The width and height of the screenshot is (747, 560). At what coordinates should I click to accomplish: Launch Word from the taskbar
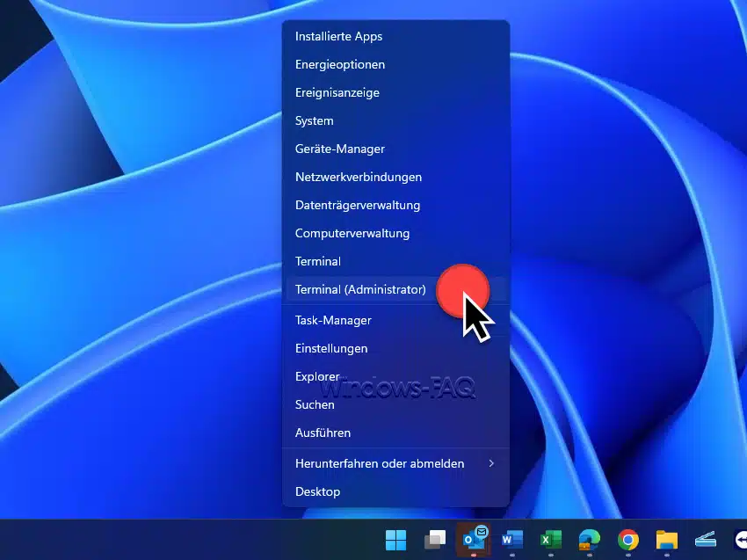[512, 540]
